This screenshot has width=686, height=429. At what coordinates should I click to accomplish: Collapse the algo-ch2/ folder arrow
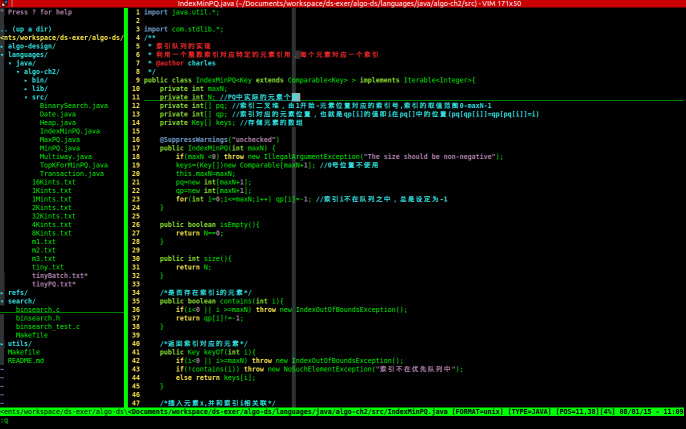18,72
